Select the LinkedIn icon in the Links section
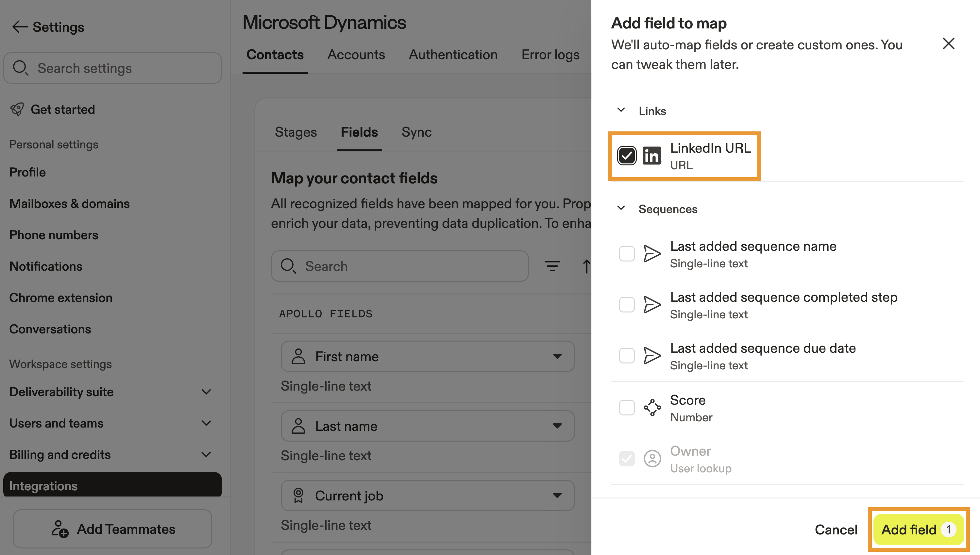980x555 pixels. pyautogui.click(x=652, y=156)
